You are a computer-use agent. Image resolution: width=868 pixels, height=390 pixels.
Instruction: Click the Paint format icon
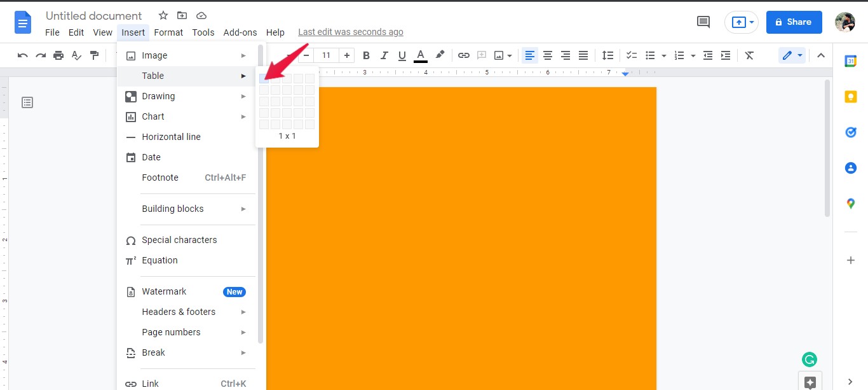95,55
